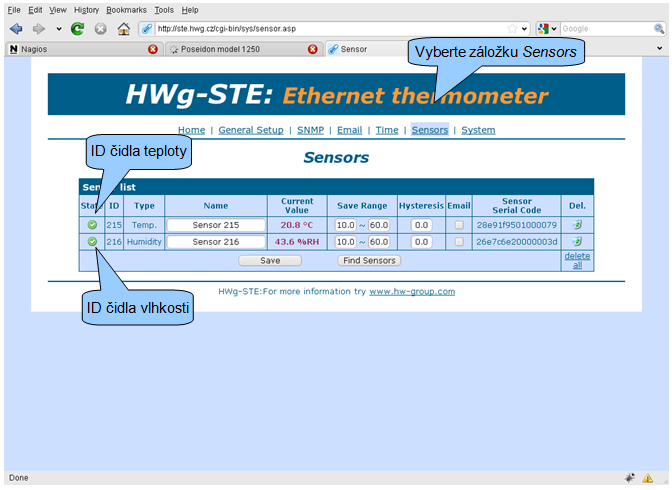Click the browser Forward arrow button
Viewport: 672px width, 490px height.
tap(39, 29)
